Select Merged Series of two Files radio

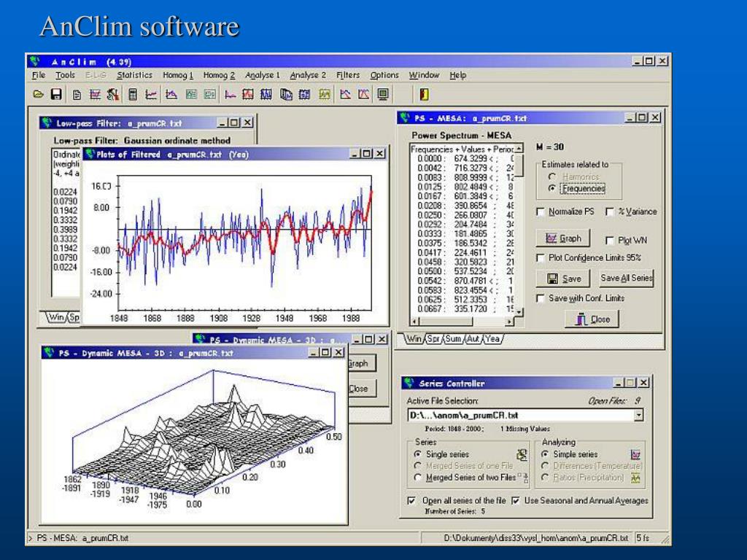[x=418, y=477]
